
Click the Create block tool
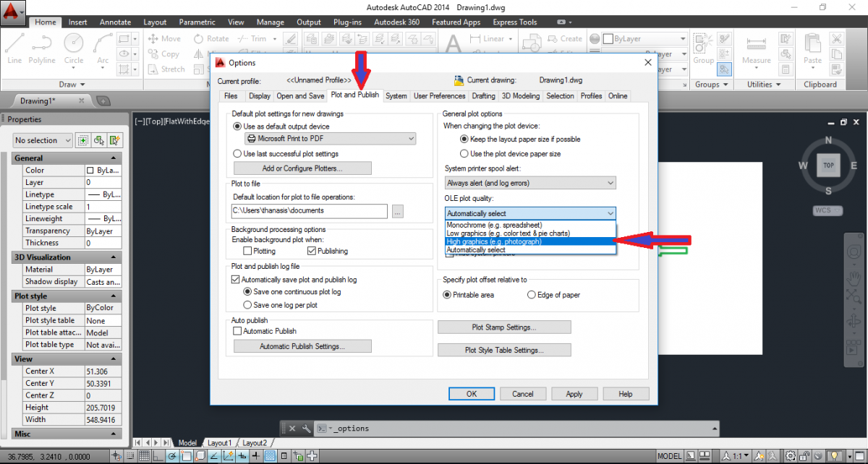pos(565,39)
